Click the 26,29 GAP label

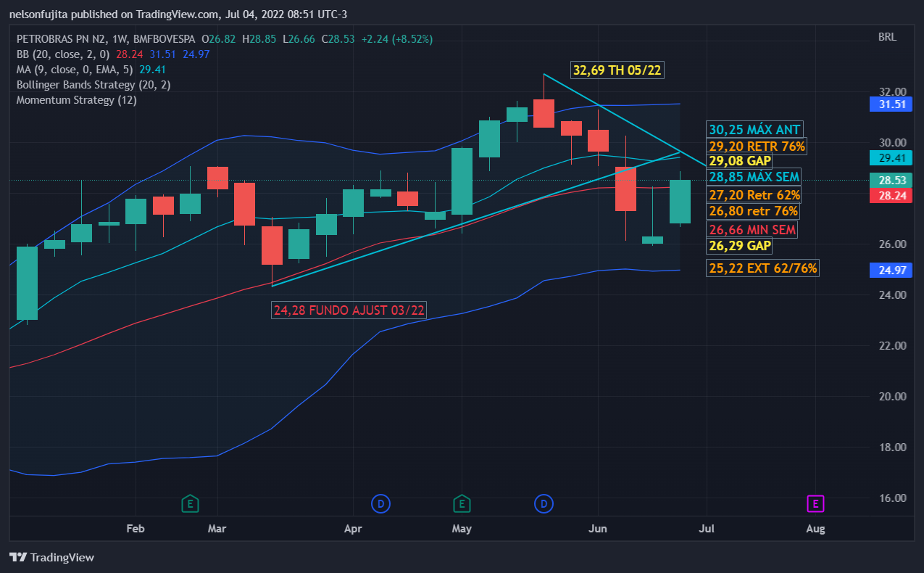(740, 247)
